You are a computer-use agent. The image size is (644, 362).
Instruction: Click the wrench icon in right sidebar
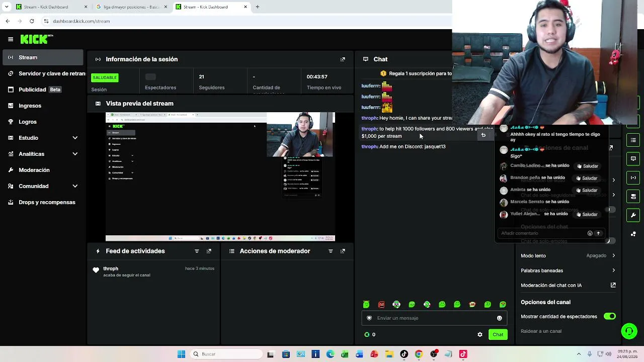click(633, 215)
